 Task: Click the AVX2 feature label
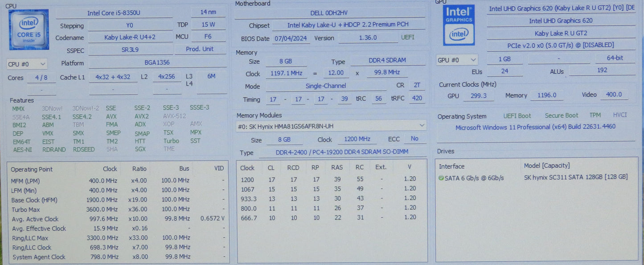pos(141,116)
